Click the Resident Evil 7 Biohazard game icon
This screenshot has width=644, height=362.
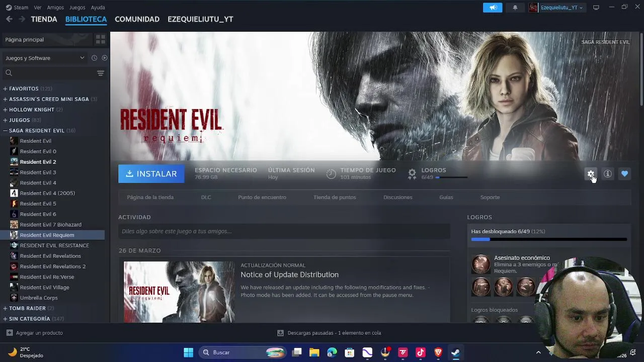[14, 224]
